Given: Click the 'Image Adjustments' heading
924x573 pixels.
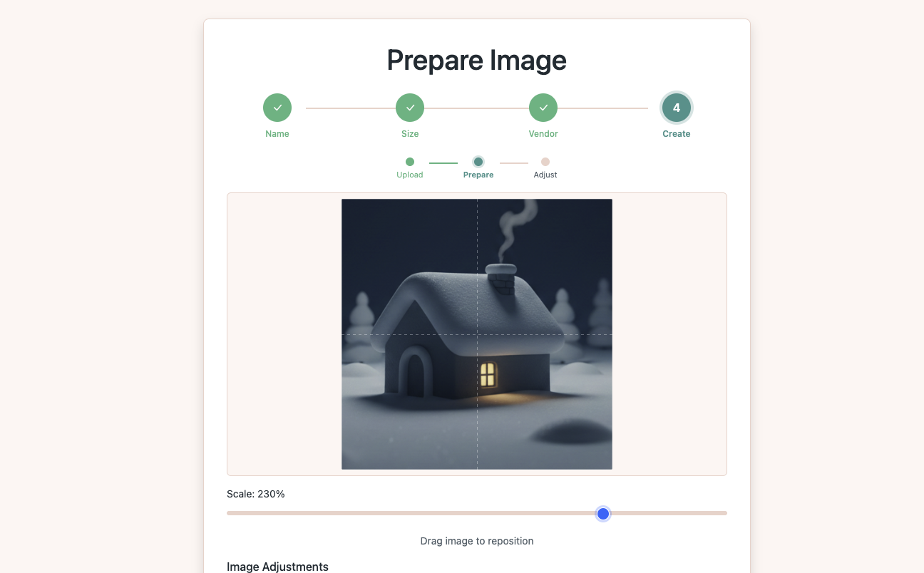Looking at the screenshot, I should coord(277,567).
